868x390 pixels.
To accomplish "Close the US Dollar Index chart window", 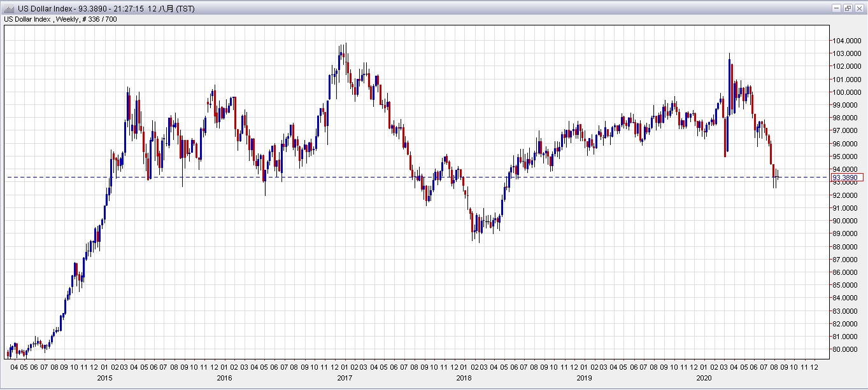I will click(x=858, y=8).
